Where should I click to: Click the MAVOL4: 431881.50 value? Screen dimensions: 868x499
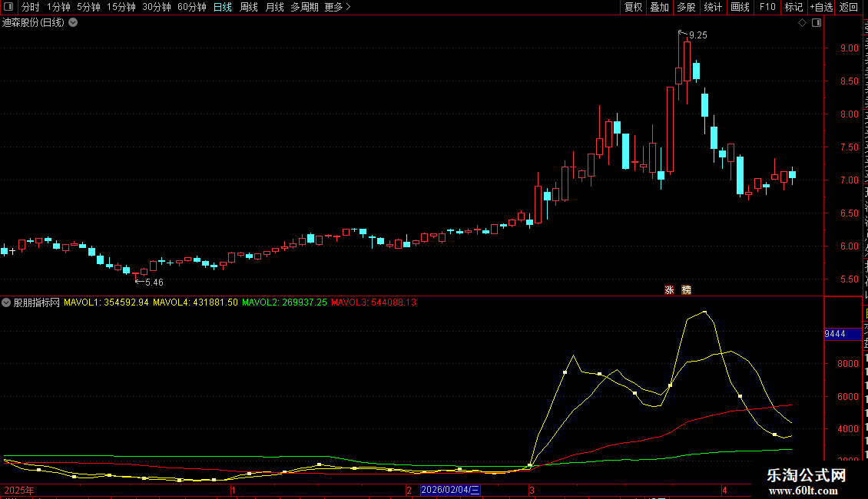(x=195, y=302)
